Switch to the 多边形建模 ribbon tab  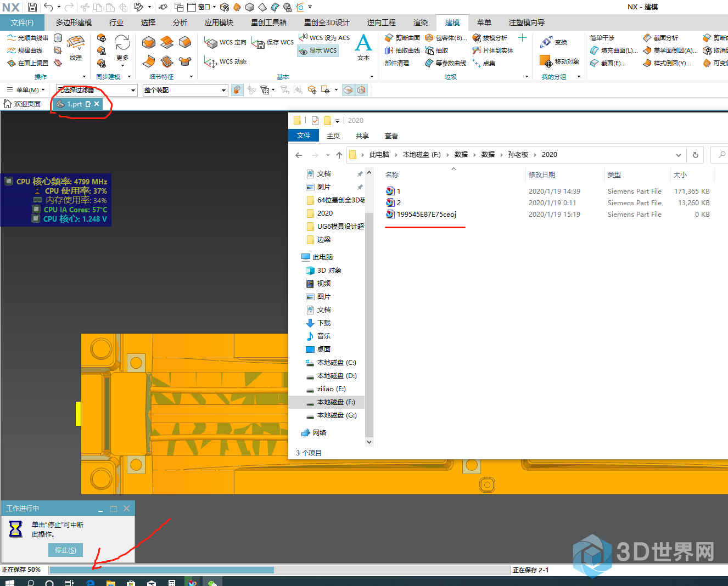pyautogui.click(x=74, y=22)
